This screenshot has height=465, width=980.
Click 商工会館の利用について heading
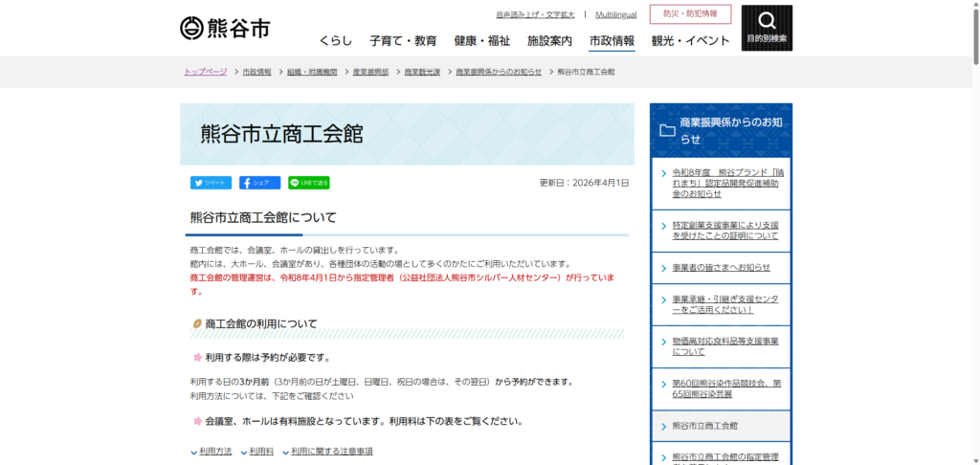pos(260,323)
